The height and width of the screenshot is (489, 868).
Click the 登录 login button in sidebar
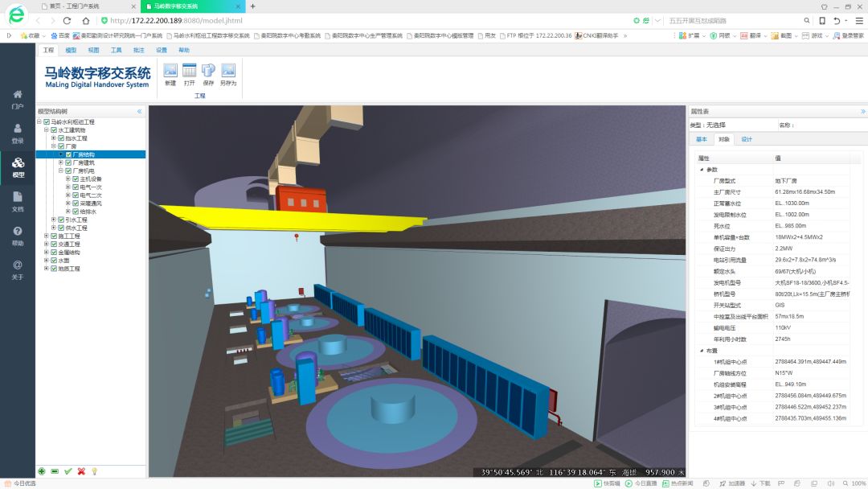point(18,132)
